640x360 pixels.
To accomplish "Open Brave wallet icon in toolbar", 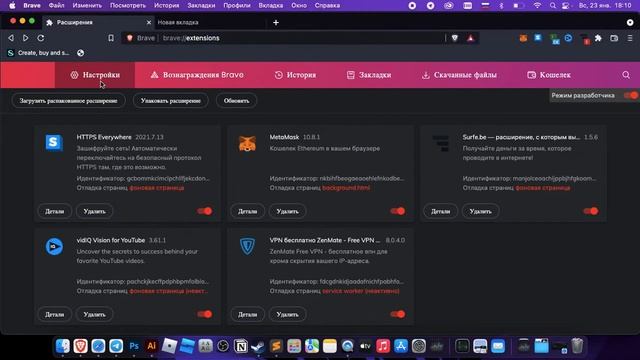I will [614, 38].
